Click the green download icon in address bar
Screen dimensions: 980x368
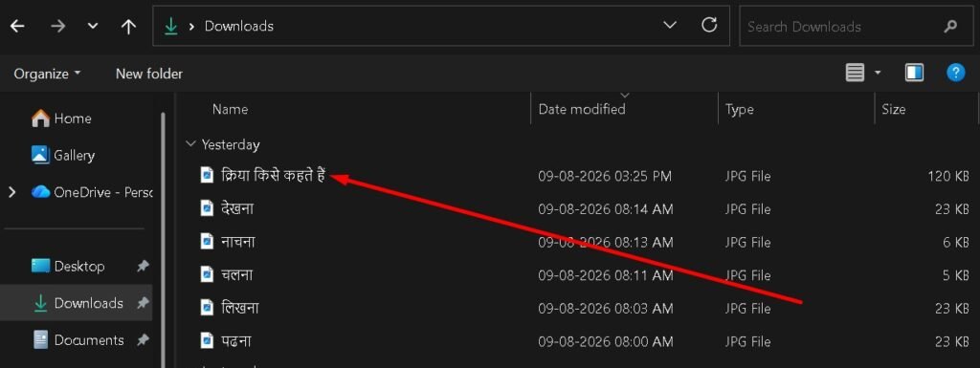[x=170, y=26]
